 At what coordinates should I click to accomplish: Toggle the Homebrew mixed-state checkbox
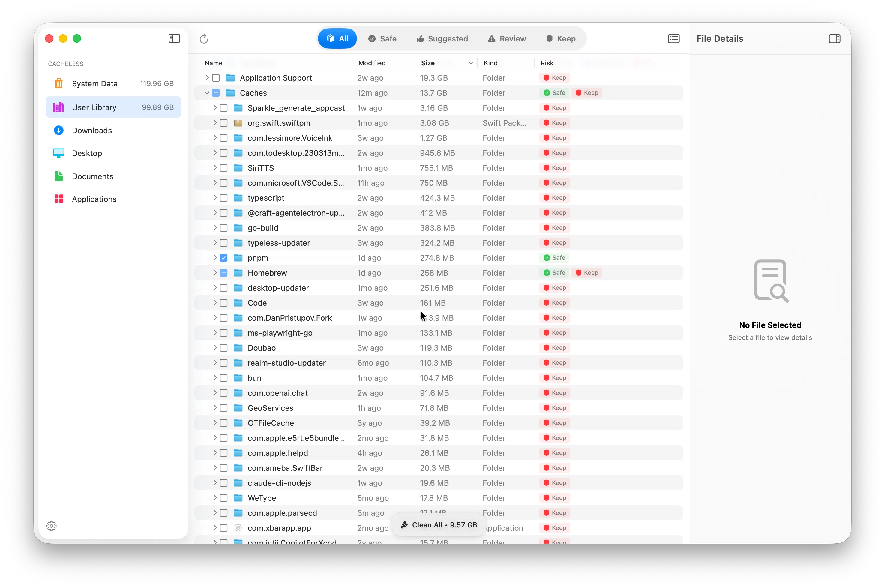coord(224,273)
